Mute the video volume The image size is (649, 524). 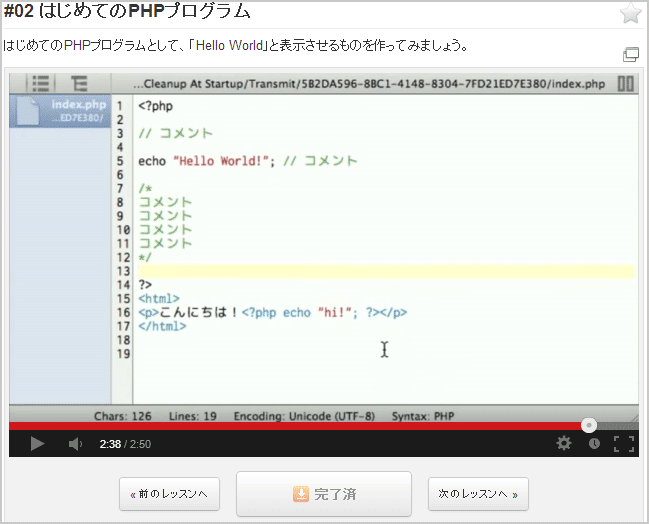(75, 444)
